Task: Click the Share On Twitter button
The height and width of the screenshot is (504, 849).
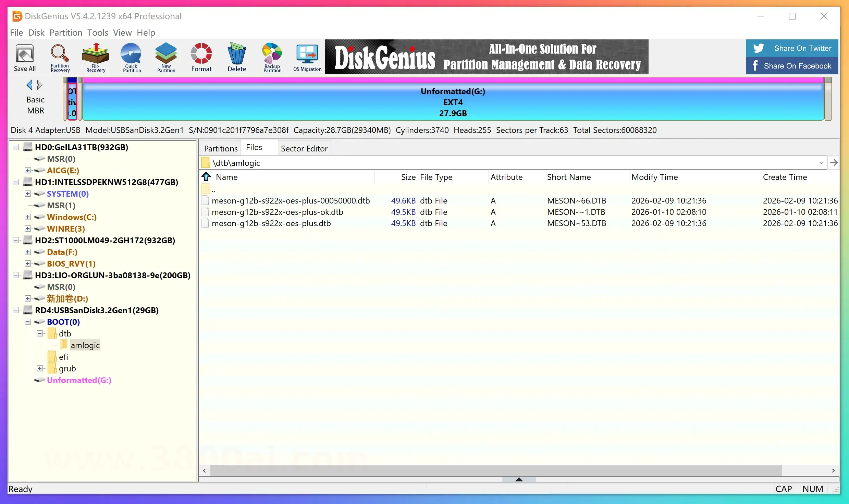Action: pyautogui.click(x=791, y=48)
